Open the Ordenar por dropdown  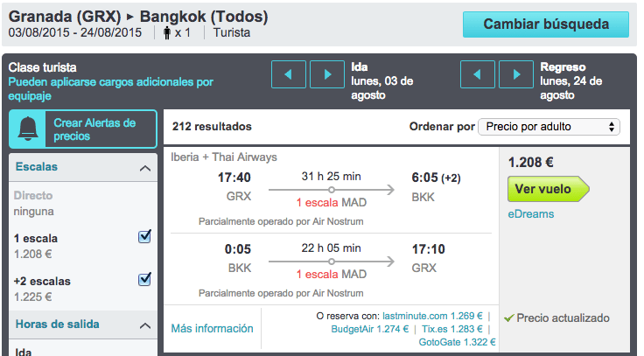[x=549, y=127]
